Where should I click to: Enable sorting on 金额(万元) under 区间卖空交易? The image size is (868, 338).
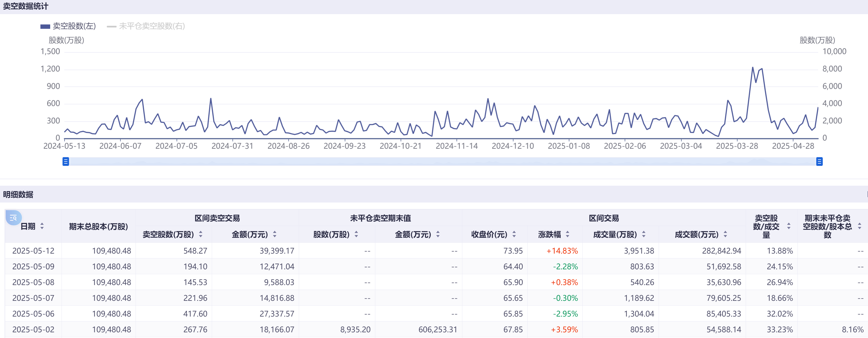tap(275, 235)
